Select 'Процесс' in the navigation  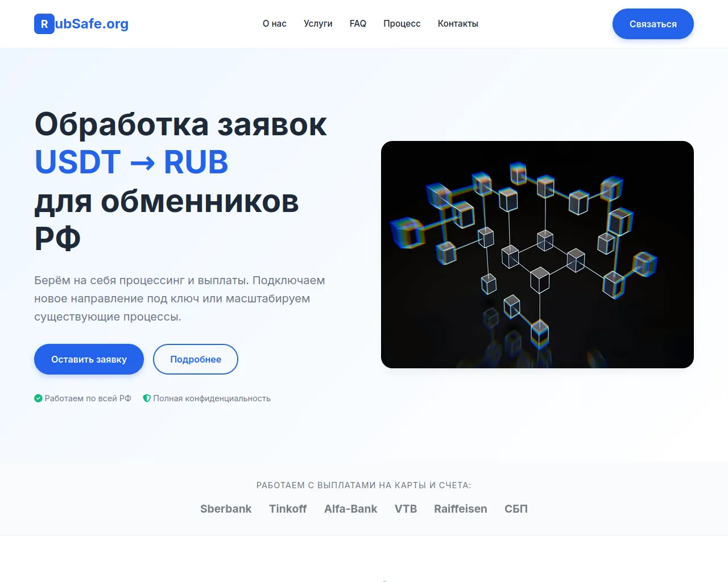(402, 24)
